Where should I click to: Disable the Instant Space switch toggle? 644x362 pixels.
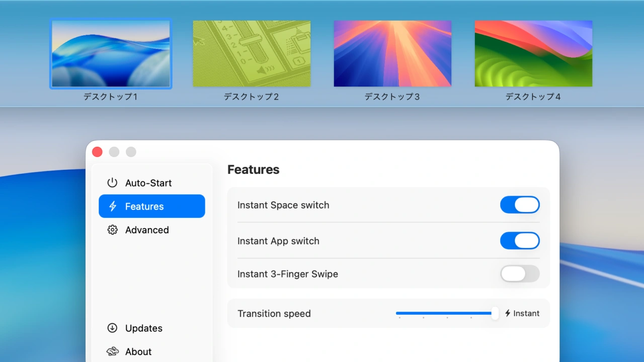(520, 205)
